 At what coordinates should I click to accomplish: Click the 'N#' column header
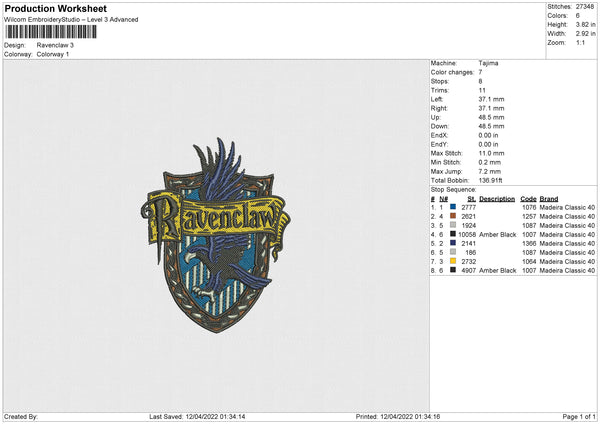click(443, 199)
